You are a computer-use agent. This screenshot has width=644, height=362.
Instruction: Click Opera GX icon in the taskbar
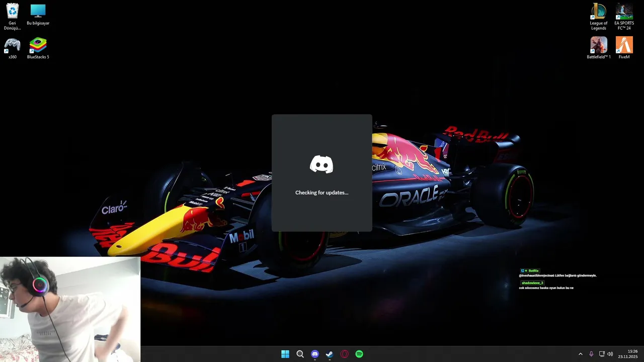point(345,354)
